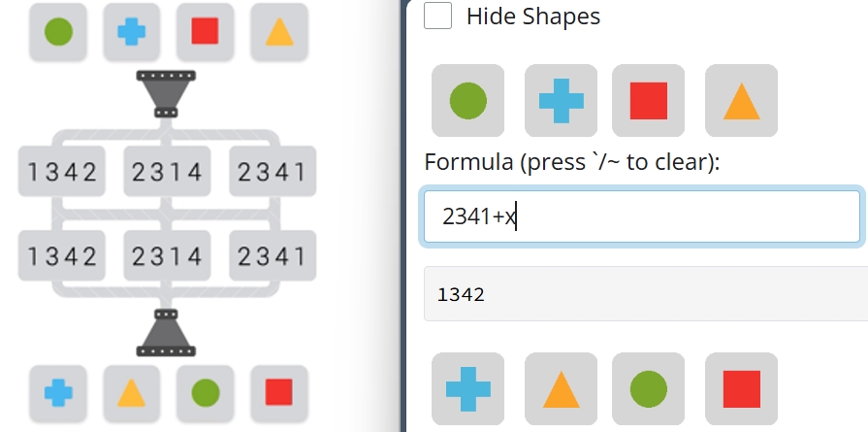Select the green circle below the result field
Screen dimensions: 868x432
[648, 389]
